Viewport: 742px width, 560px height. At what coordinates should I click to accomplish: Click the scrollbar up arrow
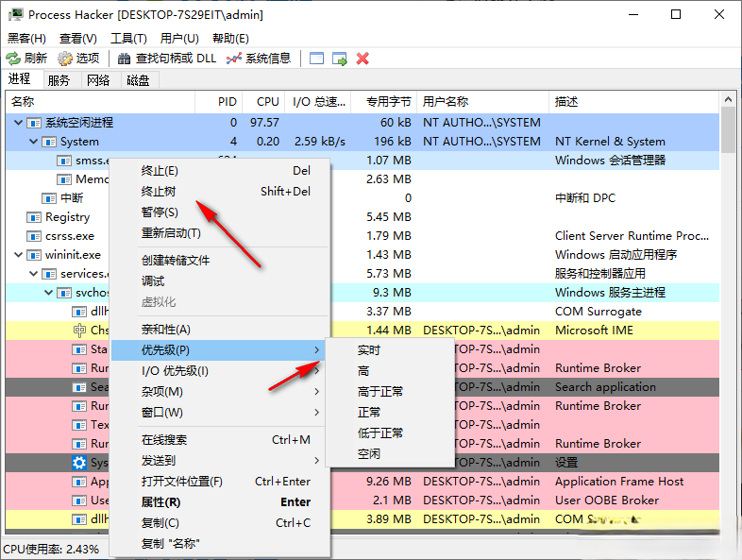(728, 99)
